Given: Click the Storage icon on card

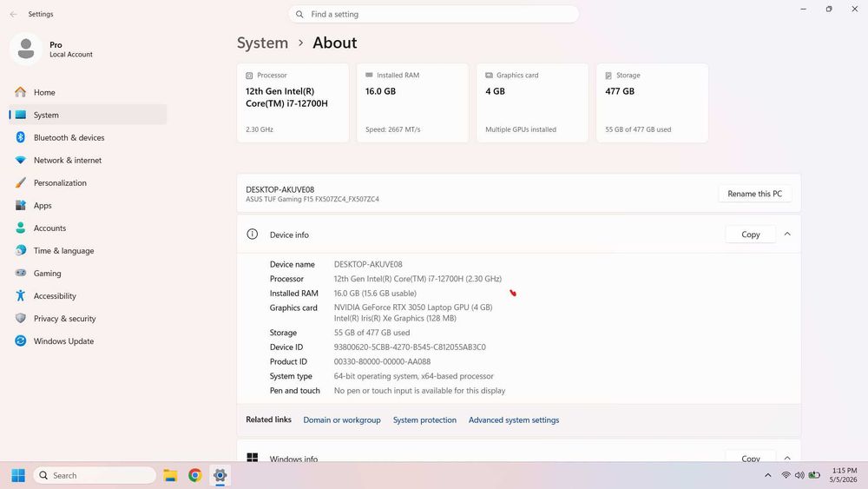Looking at the screenshot, I should [x=608, y=76].
